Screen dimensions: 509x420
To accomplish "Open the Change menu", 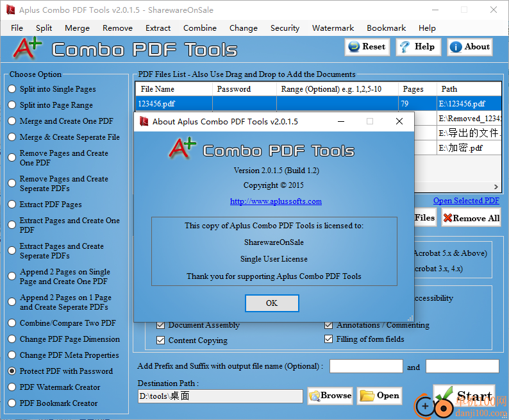I will [x=244, y=28].
